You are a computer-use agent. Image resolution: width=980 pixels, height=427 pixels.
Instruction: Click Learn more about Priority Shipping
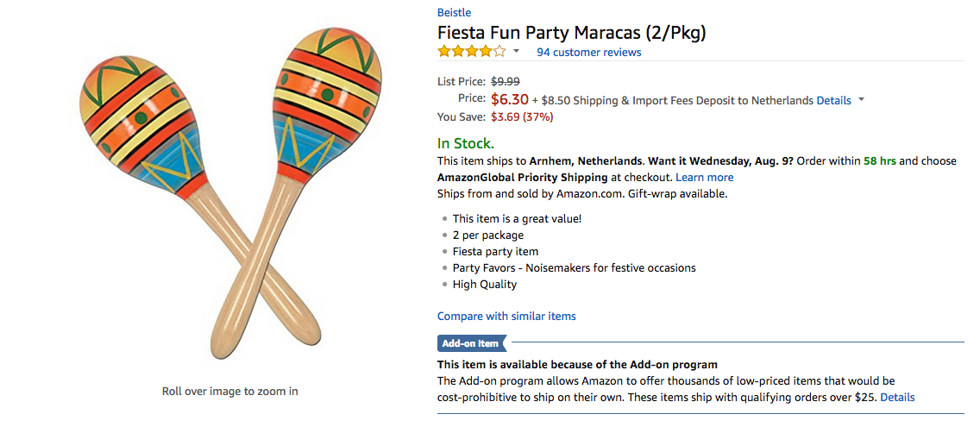(704, 177)
